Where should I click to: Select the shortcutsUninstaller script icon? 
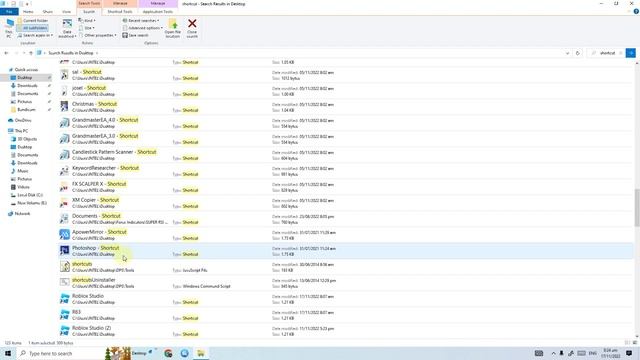64,282
